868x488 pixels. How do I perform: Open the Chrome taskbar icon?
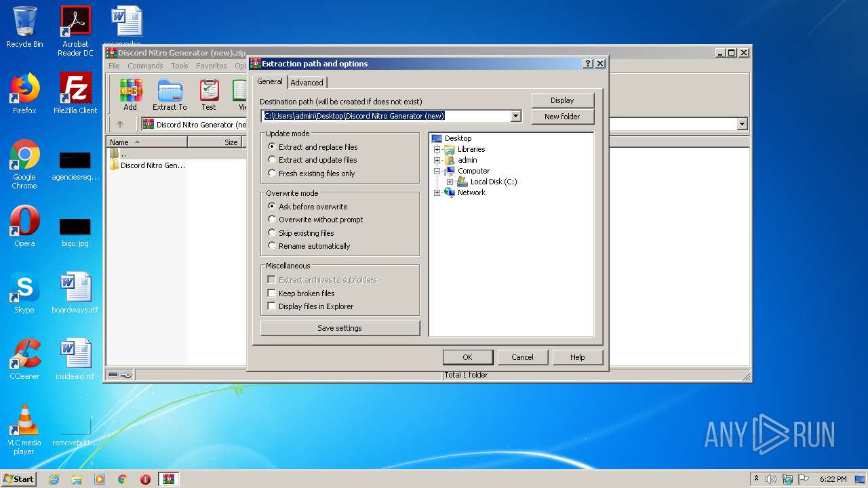[123, 479]
